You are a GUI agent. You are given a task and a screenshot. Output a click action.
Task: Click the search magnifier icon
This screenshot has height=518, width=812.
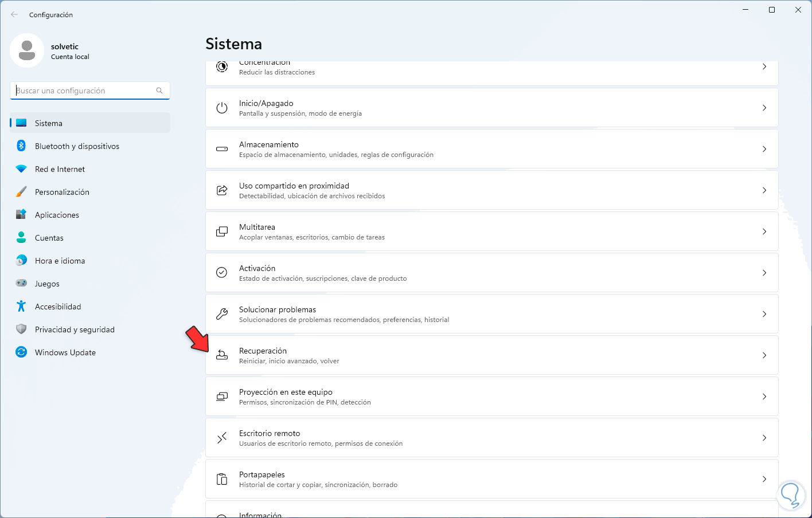[159, 91]
